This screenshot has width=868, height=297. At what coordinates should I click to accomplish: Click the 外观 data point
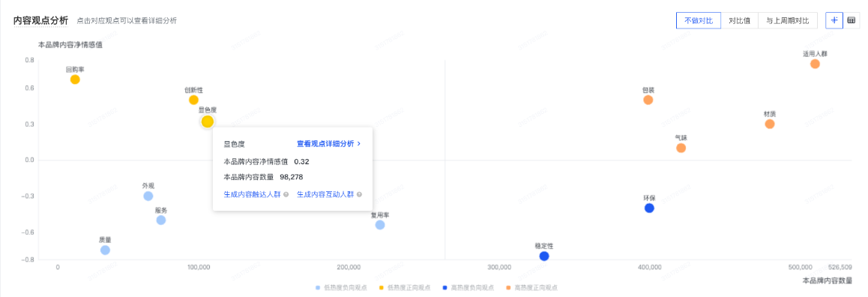click(x=148, y=196)
